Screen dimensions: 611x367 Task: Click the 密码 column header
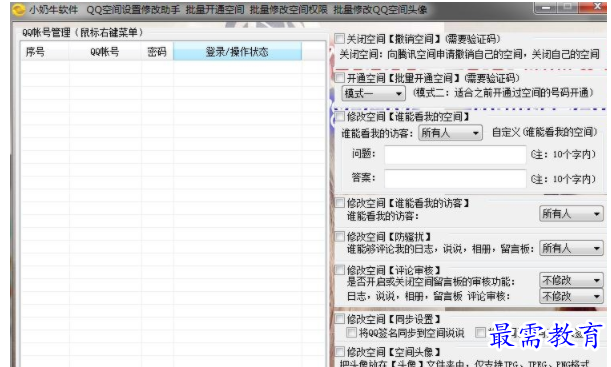pyautogui.click(x=157, y=51)
